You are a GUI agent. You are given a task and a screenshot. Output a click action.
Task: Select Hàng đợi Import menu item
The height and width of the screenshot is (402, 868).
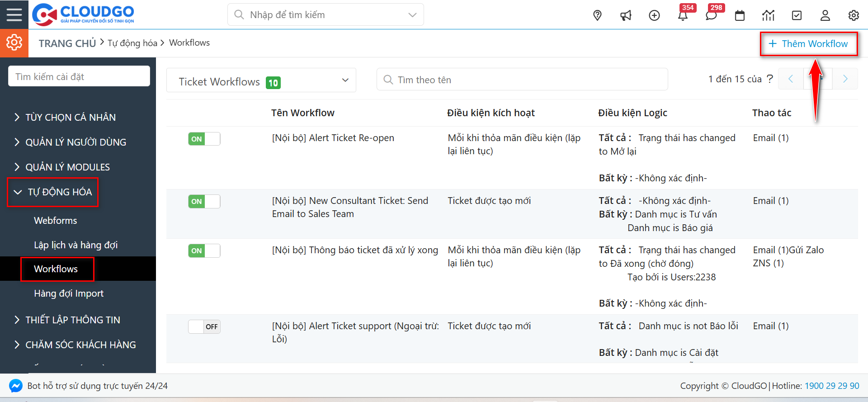click(x=69, y=293)
